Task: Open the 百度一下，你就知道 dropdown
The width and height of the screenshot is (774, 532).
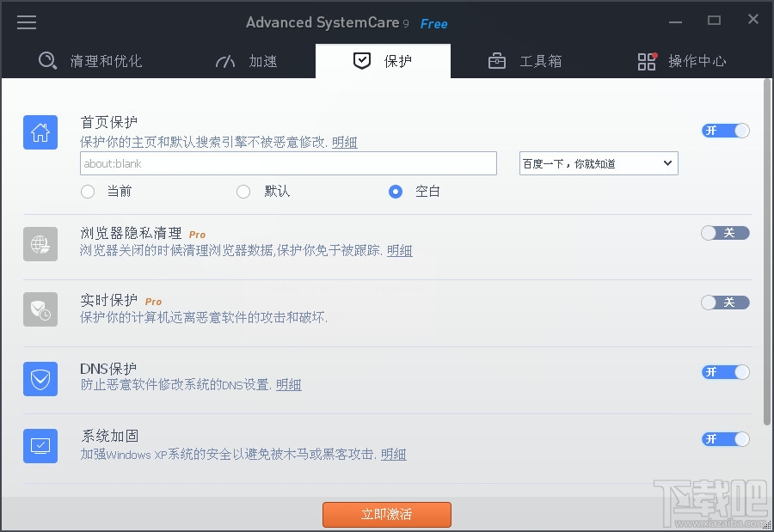Action: pos(599,163)
